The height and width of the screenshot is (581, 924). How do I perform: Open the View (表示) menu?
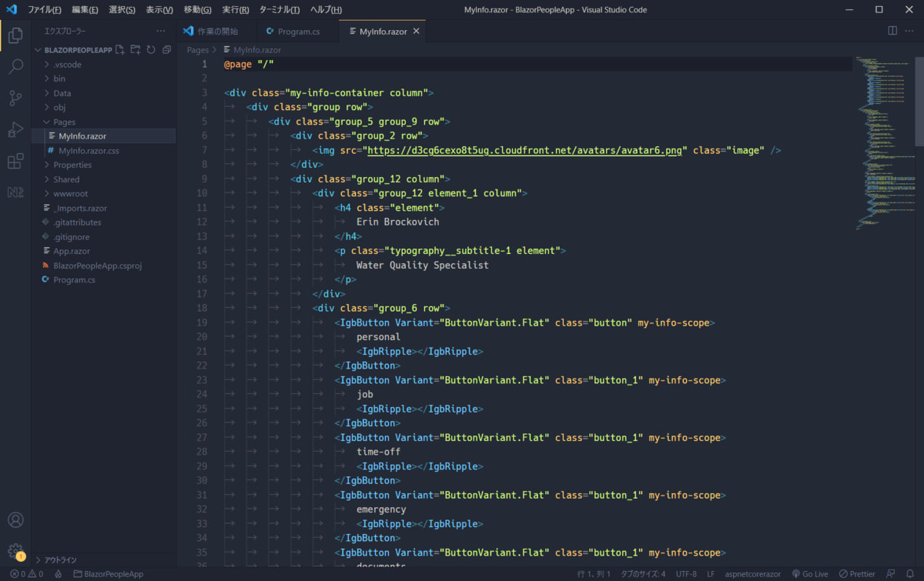pyautogui.click(x=159, y=10)
